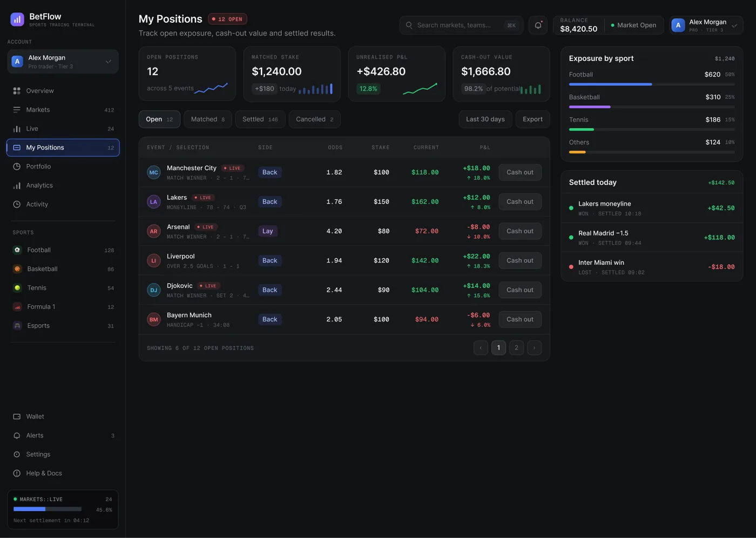Screen dimensions: 756x538
Task: Click the BetFlow logo icon
Action: coord(17,19)
